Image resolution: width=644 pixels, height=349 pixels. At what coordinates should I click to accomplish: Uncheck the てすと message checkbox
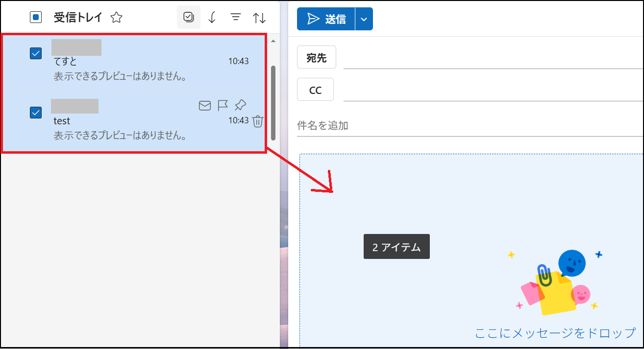tap(35, 53)
